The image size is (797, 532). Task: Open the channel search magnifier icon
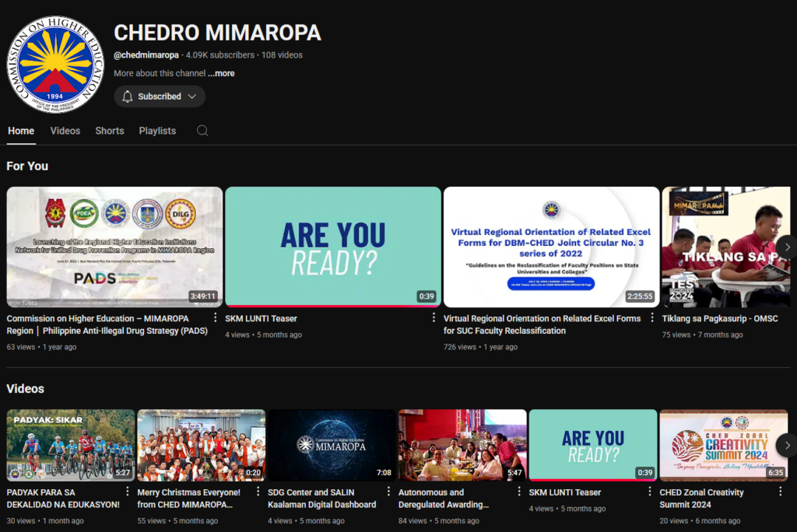point(202,131)
